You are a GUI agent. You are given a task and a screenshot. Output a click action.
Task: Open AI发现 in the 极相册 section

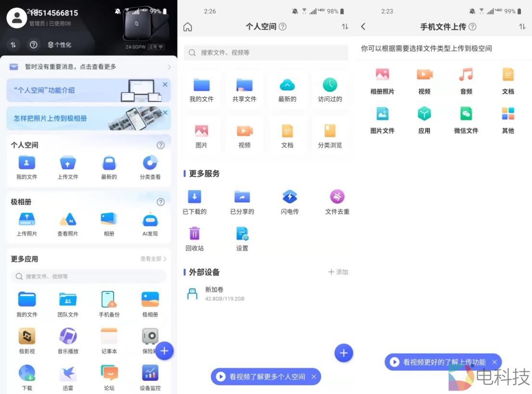(150, 219)
